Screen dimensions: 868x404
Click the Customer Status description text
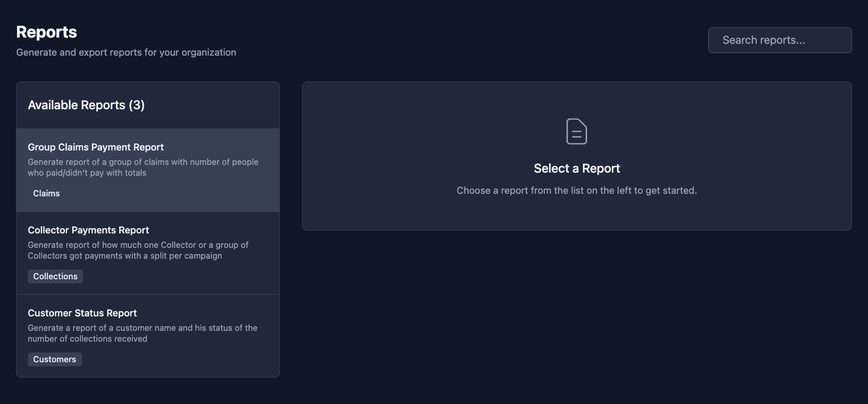click(x=142, y=328)
